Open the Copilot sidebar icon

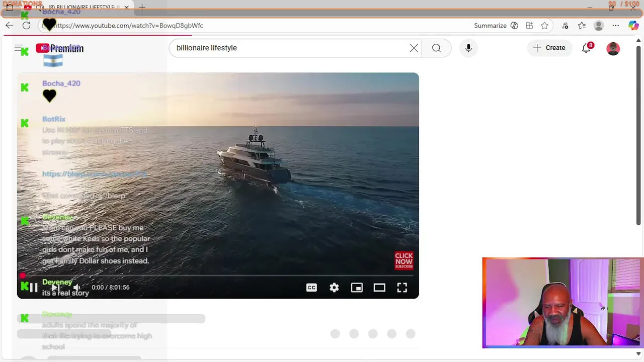633,26
